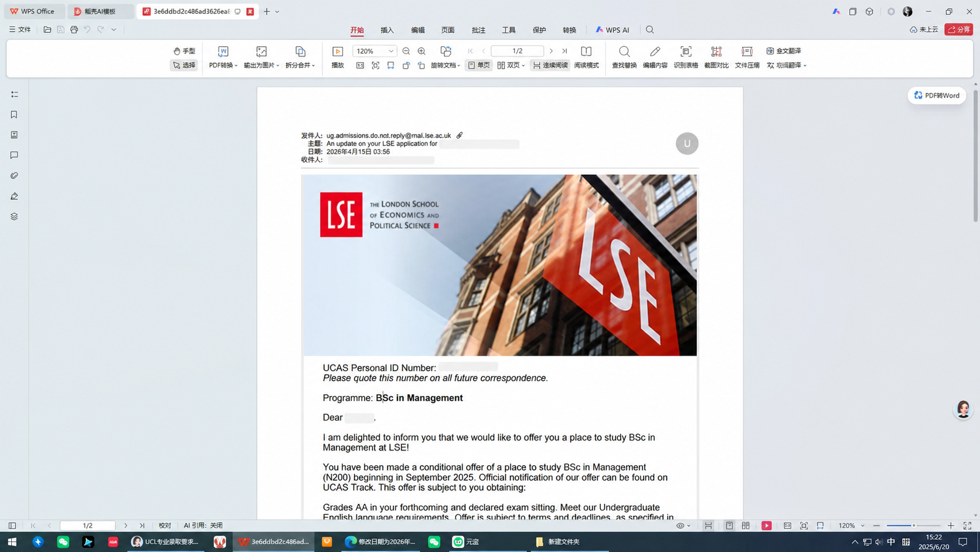This screenshot has width=980, height=552.
Task: Expand the quick access toolbar dropdown arrow
Action: [114, 29]
